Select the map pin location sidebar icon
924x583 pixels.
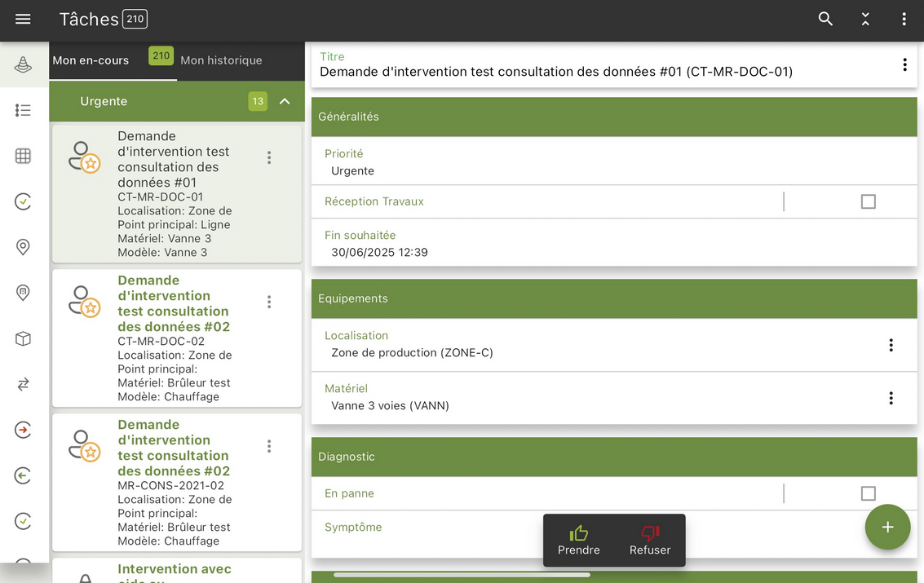pyautogui.click(x=23, y=247)
